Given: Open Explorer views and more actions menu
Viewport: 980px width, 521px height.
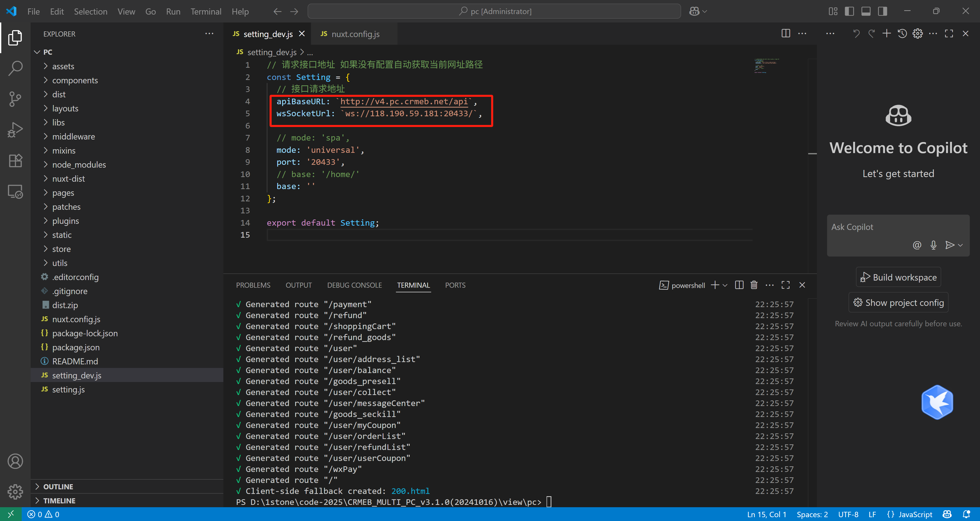Looking at the screenshot, I should [x=209, y=34].
